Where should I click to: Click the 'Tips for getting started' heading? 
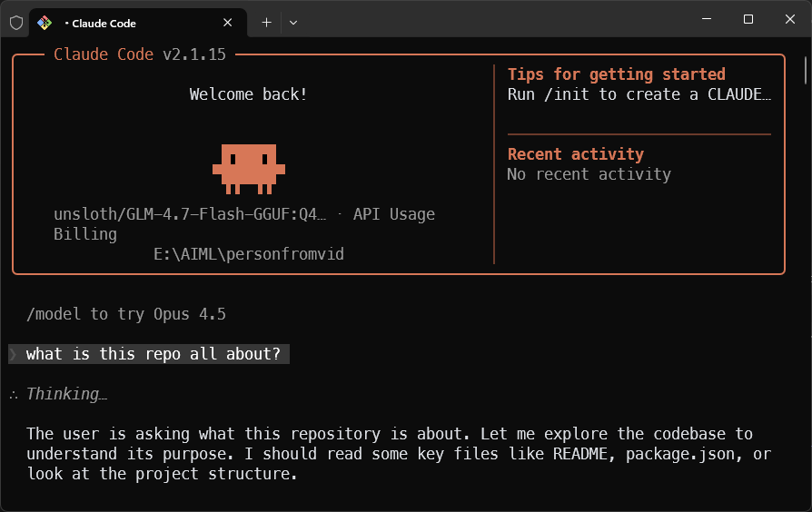point(616,74)
